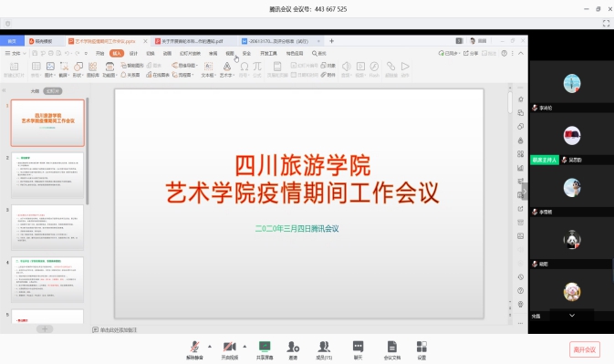The image size is (614, 364).
Task: Click the red leave meeting button
Action: (x=584, y=349)
